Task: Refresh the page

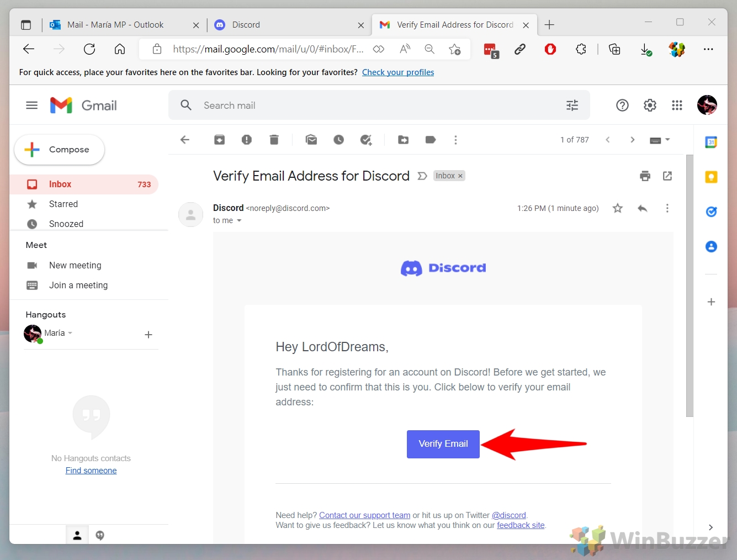Action: point(89,49)
